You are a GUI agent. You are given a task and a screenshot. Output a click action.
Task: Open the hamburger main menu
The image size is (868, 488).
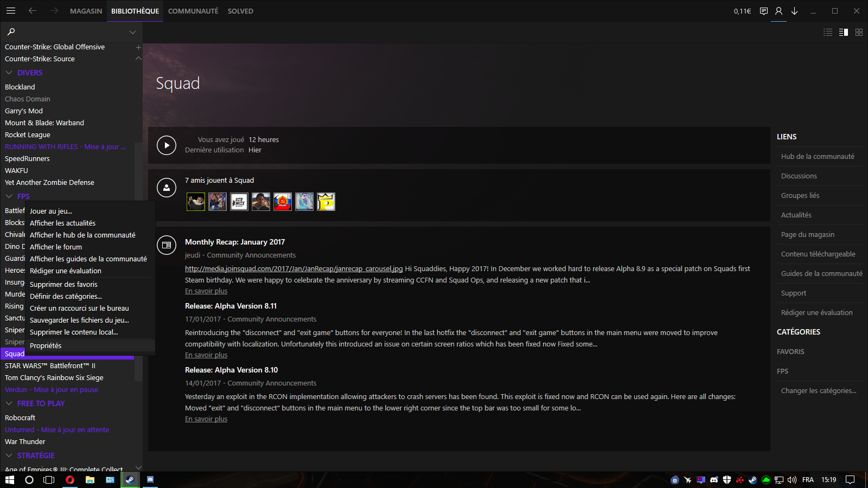click(x=11, y=11)
